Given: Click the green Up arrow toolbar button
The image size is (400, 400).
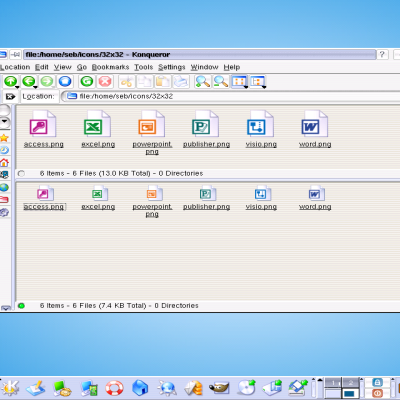Looking at the screenshot, I should pyautogui.click(x=11, y=81).
